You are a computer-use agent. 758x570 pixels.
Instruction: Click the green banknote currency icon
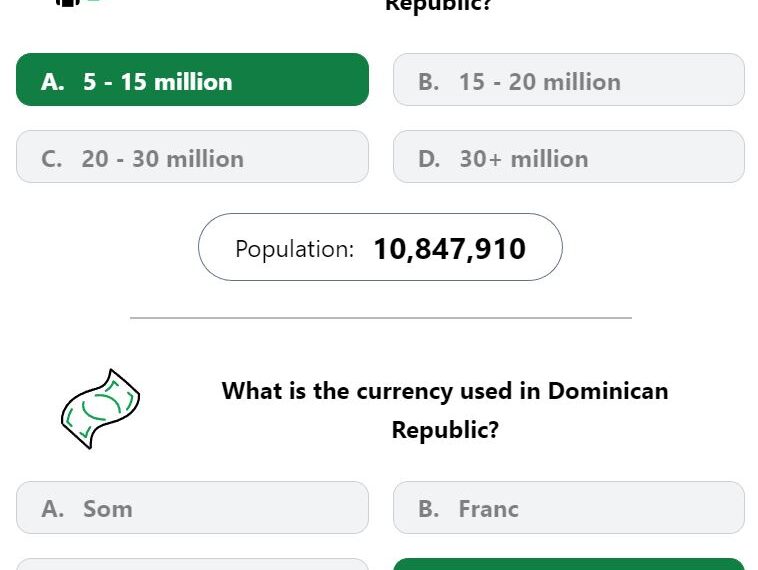[x=101, y=409]
